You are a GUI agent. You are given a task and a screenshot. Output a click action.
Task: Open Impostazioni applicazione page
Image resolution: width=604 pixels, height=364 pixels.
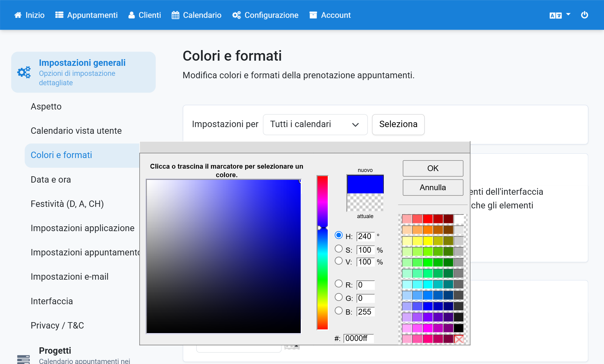tap(83, 228)
